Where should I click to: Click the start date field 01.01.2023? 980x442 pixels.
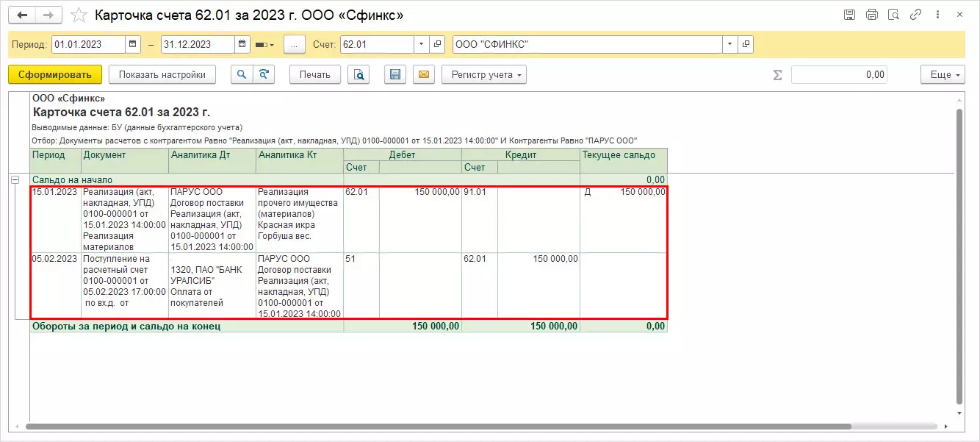tap(87, 44)
